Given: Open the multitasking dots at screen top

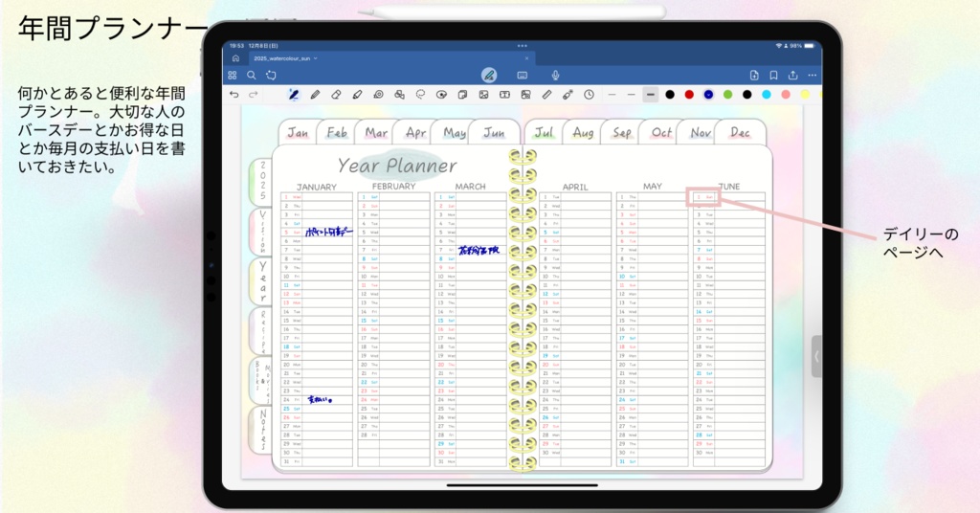Looking at the screenshot, I should [x=523, y=46].
